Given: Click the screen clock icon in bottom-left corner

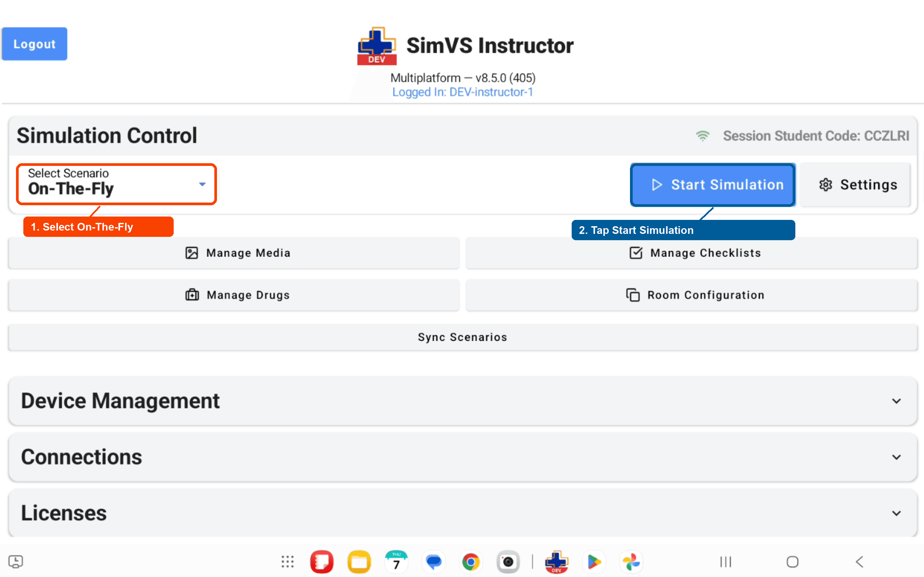Looking at the screenshot, I should (x=16, y=561).
